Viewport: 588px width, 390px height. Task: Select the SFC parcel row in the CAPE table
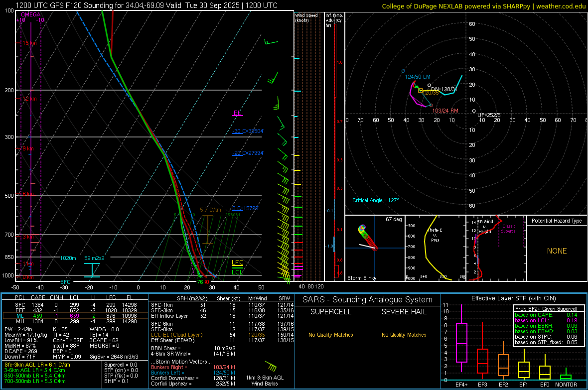pyautogui.click(x=76, y=305)
